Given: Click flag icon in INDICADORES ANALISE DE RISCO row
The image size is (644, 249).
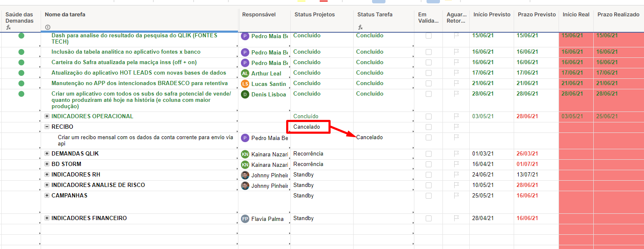Looking at the screenshot, I should coord(456,185).
